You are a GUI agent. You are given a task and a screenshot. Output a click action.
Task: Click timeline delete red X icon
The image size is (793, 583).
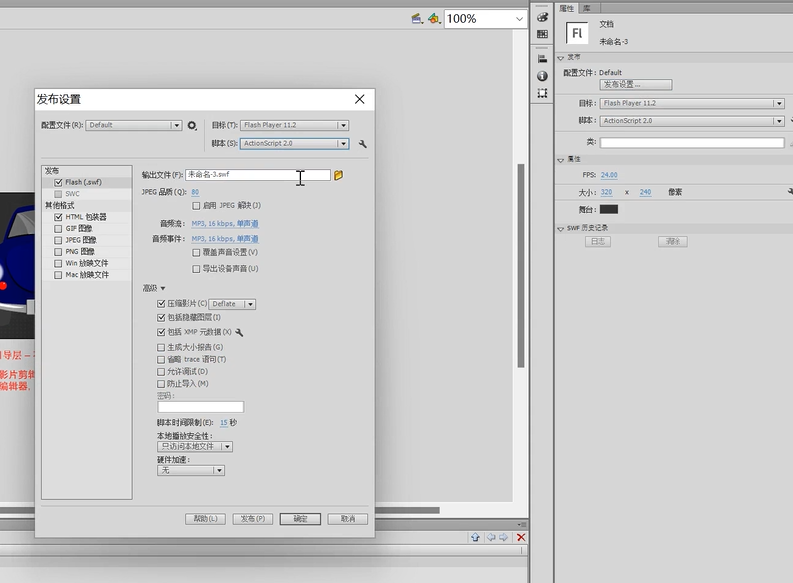521,537
